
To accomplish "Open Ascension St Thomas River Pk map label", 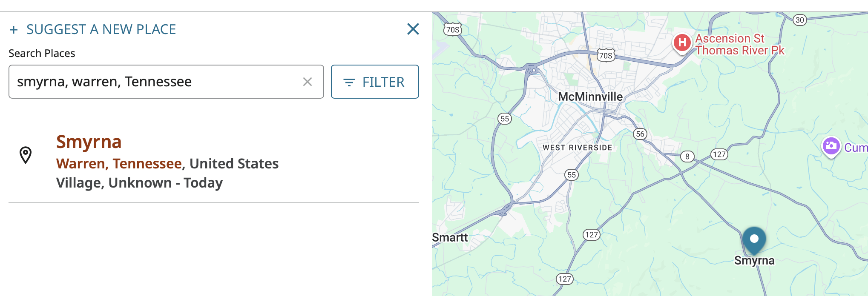I will coord(739,44).
